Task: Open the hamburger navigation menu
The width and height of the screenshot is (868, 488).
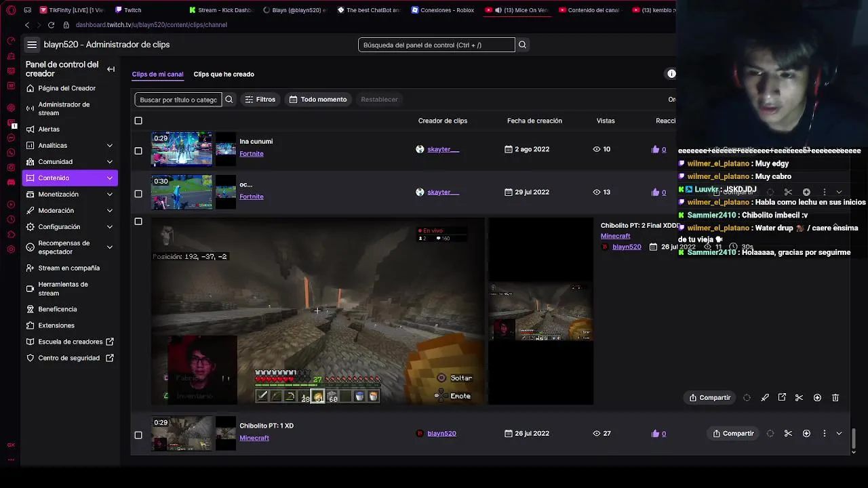Action: [x=32, y=45]
